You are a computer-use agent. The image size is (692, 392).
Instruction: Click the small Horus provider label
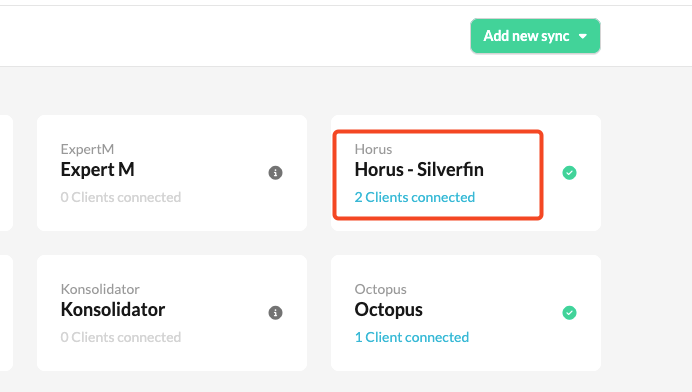pyautogui.click(x=373, y=149)
